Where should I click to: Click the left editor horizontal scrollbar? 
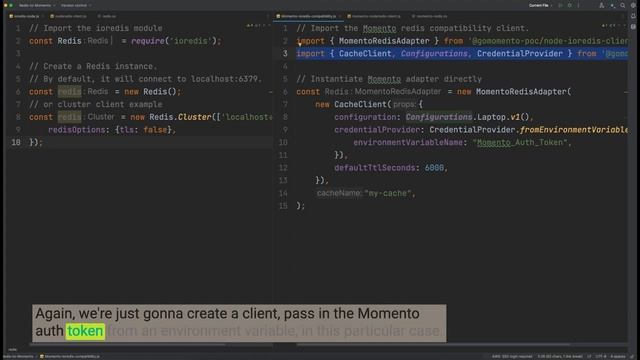(x=127, y=344)
